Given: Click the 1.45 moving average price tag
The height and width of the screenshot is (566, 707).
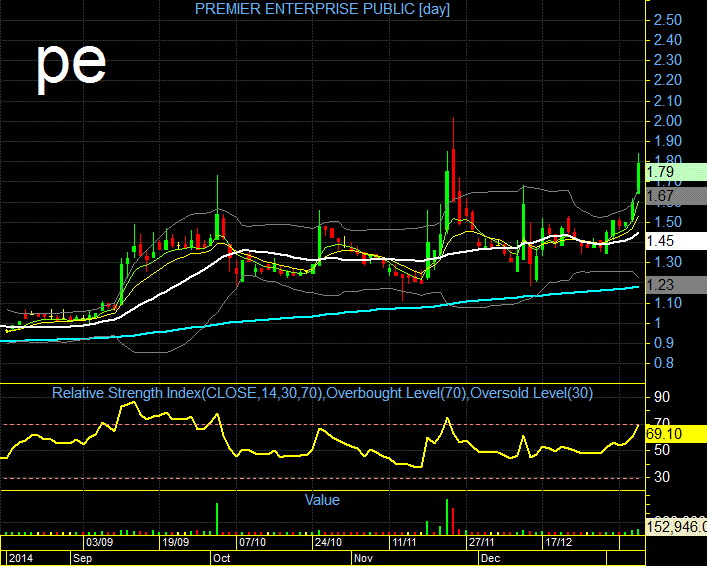Looking at the screenshot, I should (676, 241).
